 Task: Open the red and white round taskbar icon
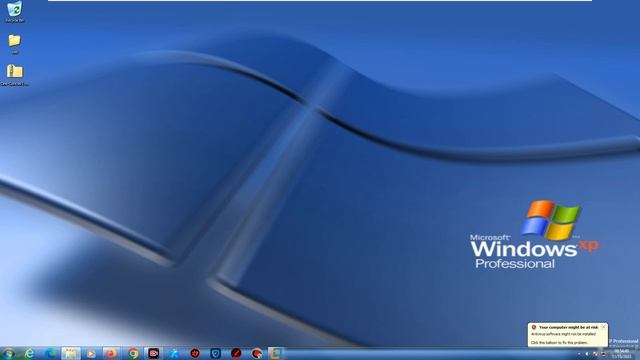pos(256,353)
